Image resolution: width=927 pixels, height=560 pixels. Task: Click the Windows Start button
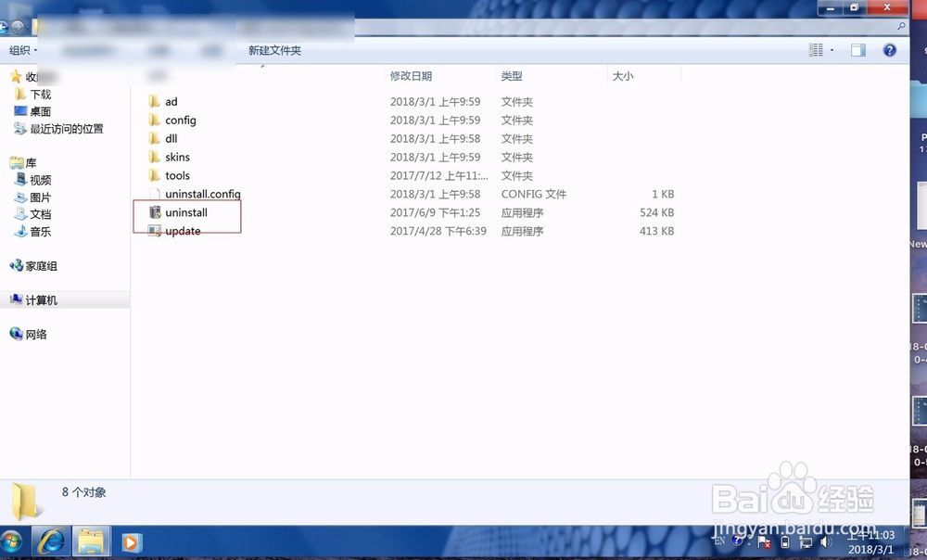pos(10,542)
